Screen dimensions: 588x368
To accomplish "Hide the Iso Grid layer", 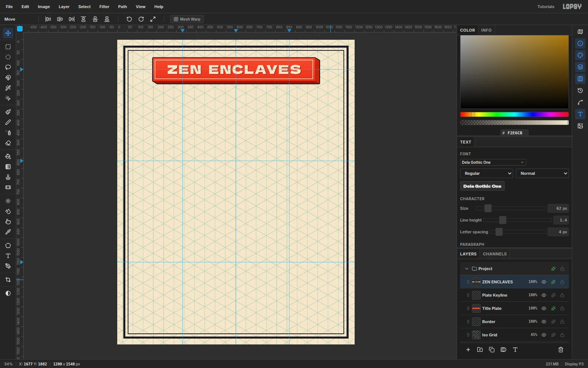I will click(x=544, y=335).
